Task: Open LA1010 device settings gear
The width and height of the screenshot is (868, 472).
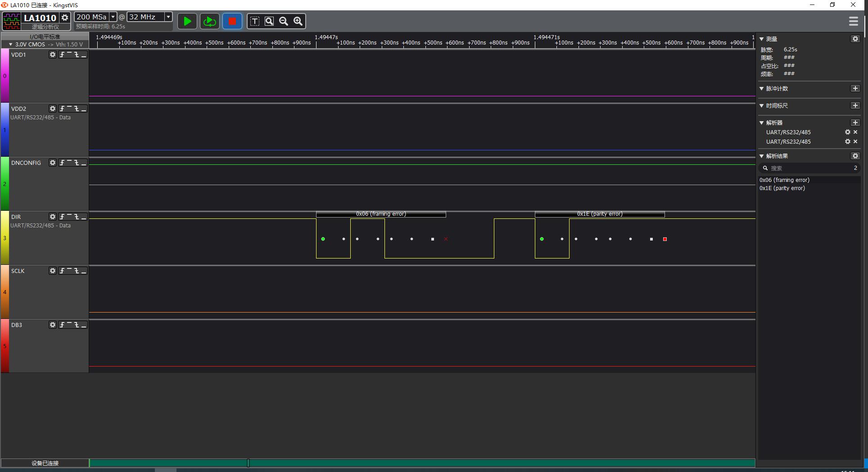Action: [65, 18]
